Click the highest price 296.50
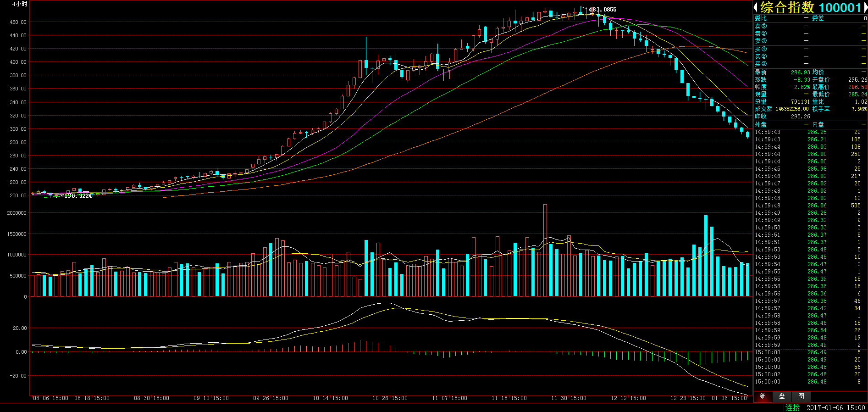The height and width of the screenshot is (412, 868). click(857, 87)
